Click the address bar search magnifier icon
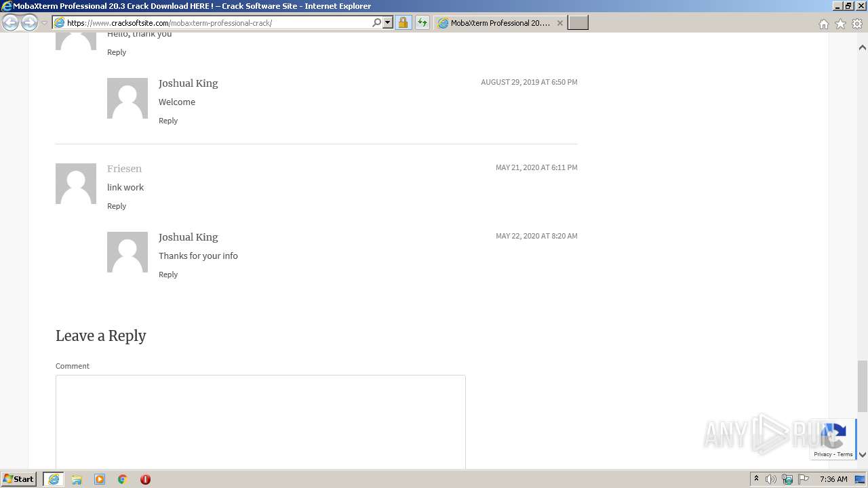This screenshot has width=868, height=488. [377, 23]
